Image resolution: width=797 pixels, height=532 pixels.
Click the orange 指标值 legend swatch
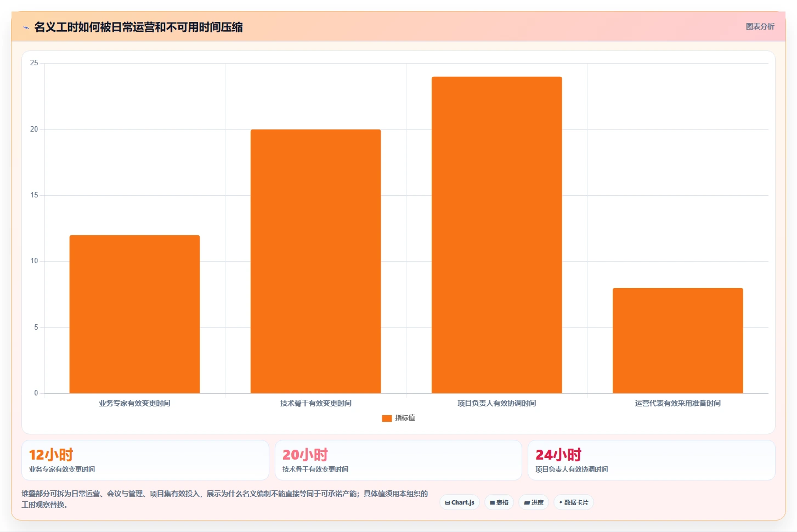coord(387,418)
